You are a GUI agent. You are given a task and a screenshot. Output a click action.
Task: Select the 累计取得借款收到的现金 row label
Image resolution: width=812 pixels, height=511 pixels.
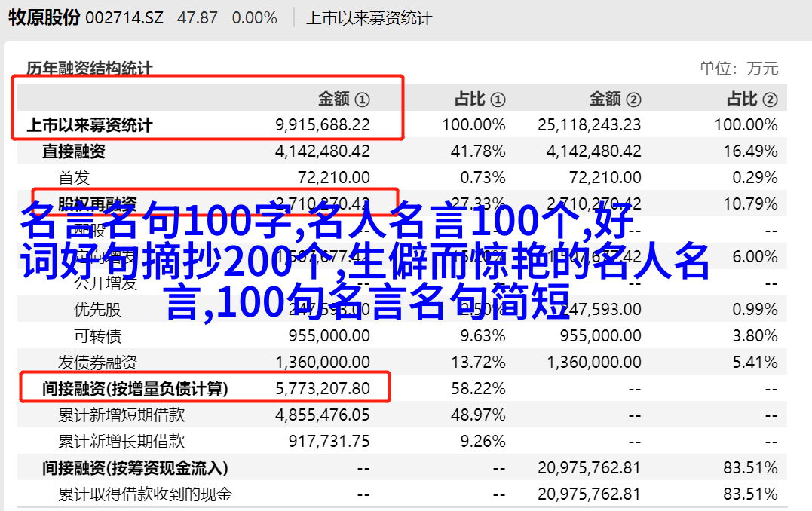pyautogui.click(x=145, y=495)
